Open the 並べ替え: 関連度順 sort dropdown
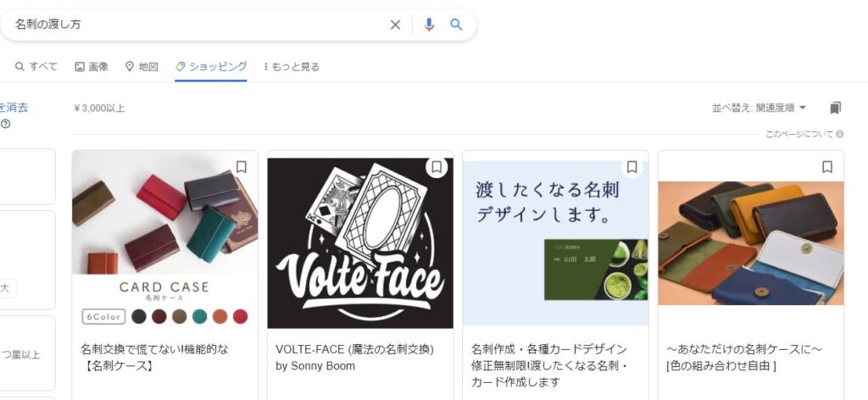This screenshot has height=400, width=868. [x=759, y=108]
